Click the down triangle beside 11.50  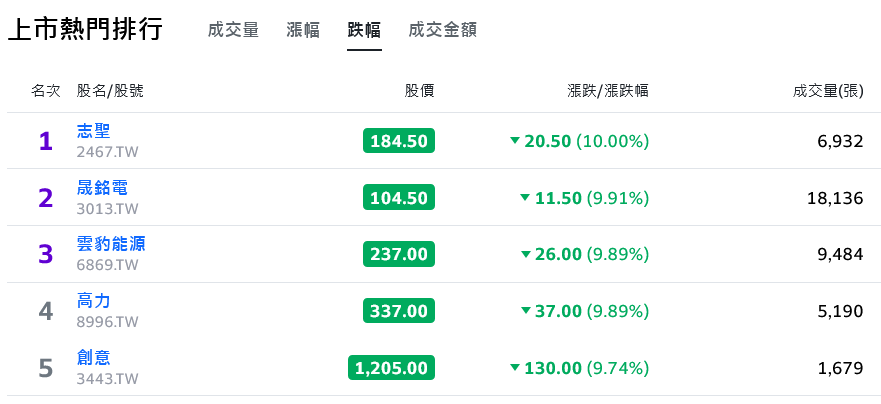tap(525, 197)
